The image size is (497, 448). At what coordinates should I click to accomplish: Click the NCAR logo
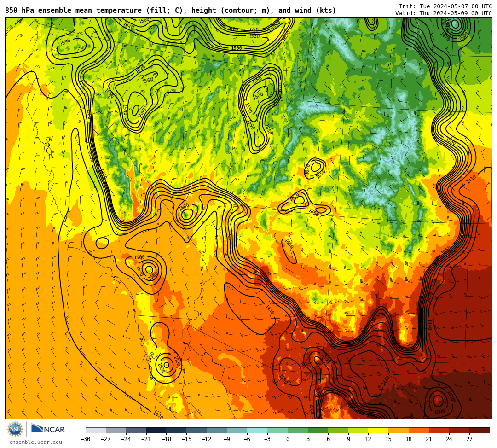coord(48,429)
